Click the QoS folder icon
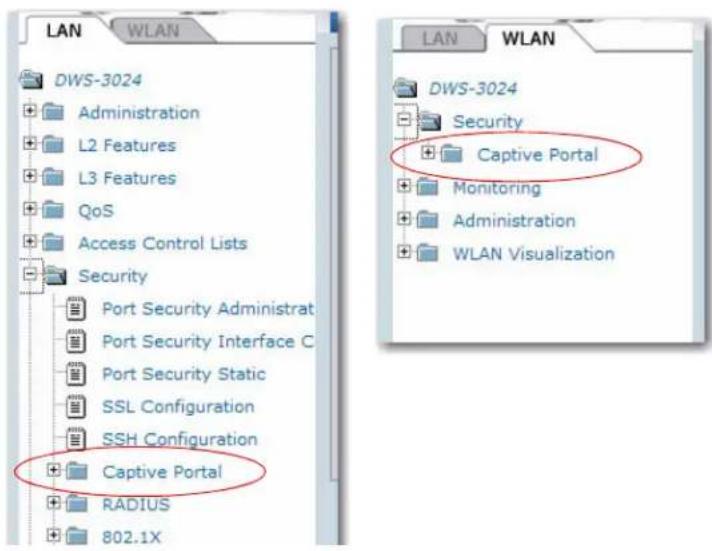Image resolution: width=712 pixels, height=551 pixels. (53, 210)
